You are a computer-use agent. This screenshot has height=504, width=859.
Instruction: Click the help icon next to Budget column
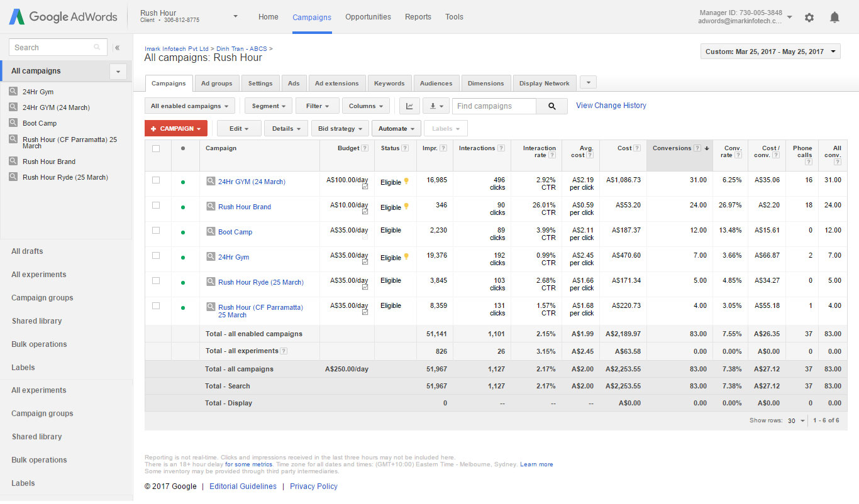(365, 148)
